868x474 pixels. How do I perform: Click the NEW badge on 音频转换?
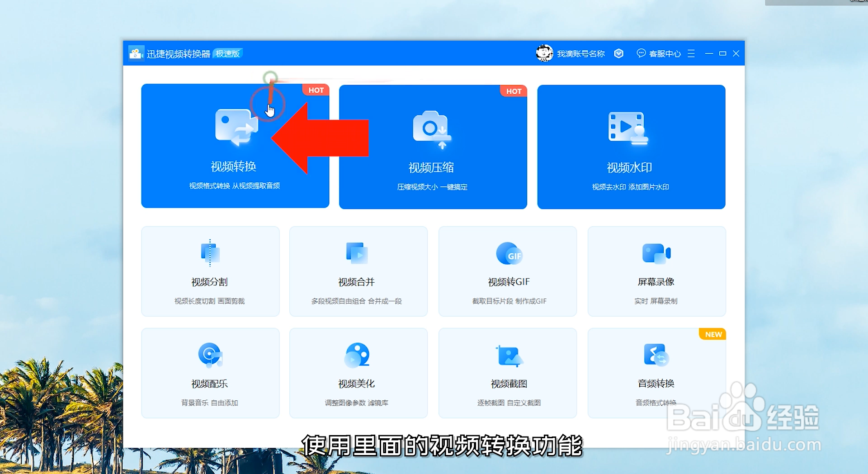(x=712, y=334)
